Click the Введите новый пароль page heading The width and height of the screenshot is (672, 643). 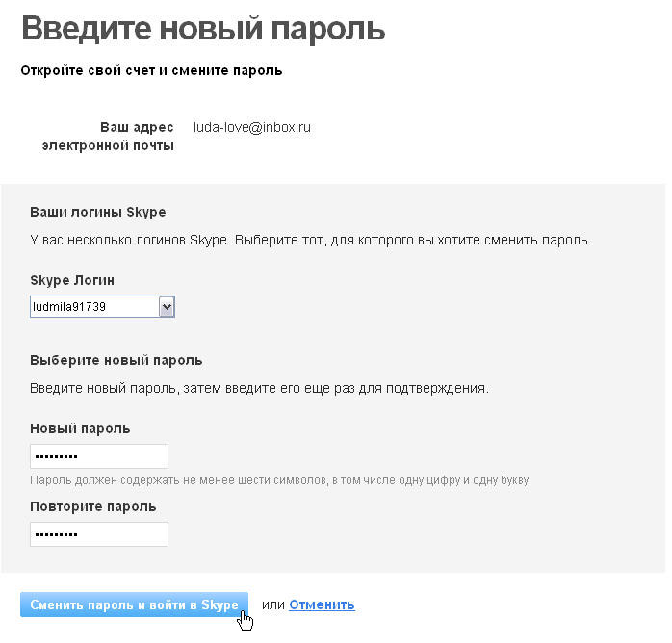203,29
